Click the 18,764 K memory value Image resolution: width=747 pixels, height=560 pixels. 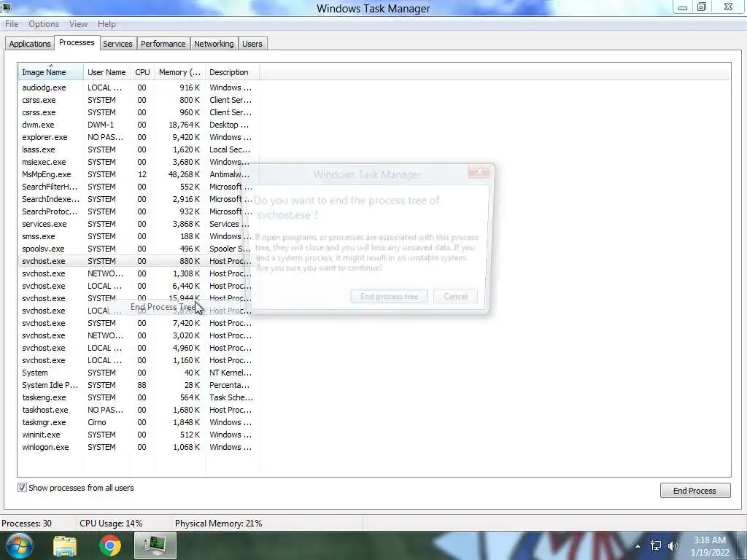click(x=184, y=125)
